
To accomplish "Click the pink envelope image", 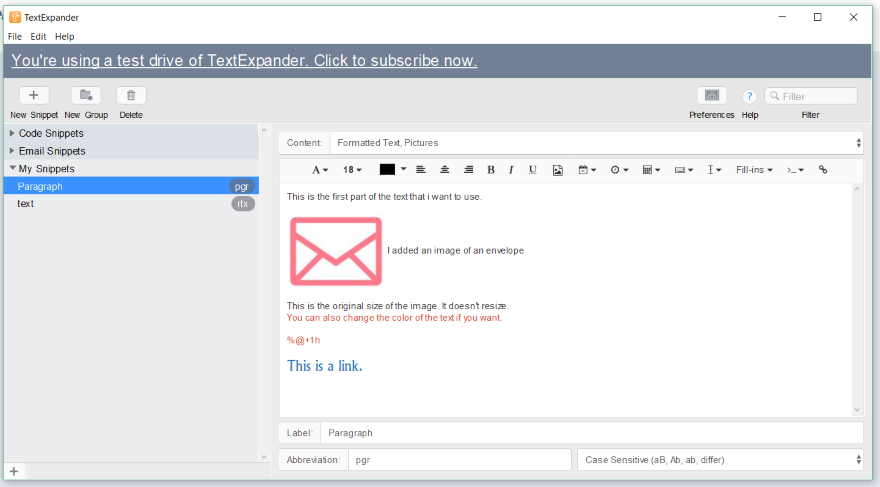I will point(336,251).
